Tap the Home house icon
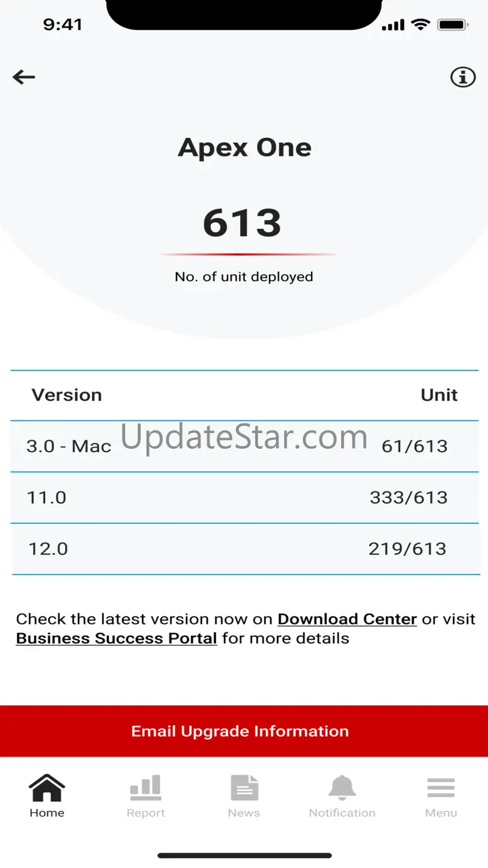Screen dimensions: 488x868 click(47, 787)
